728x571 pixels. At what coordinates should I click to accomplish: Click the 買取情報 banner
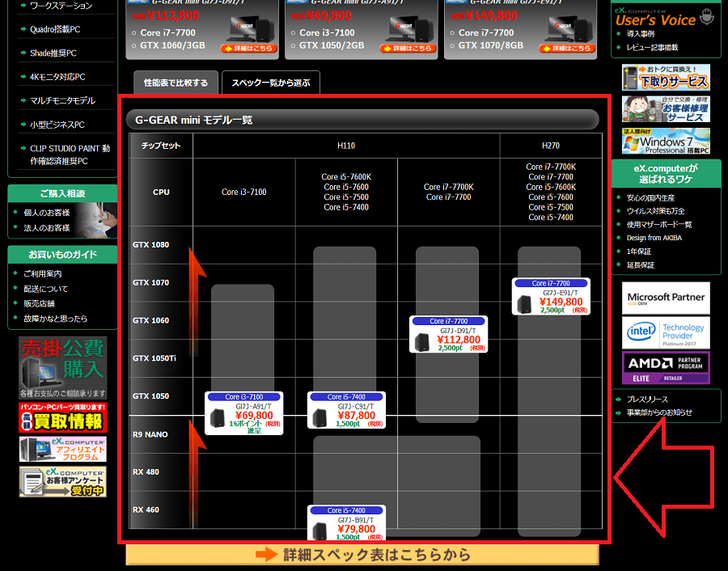(x=62, y=417)
